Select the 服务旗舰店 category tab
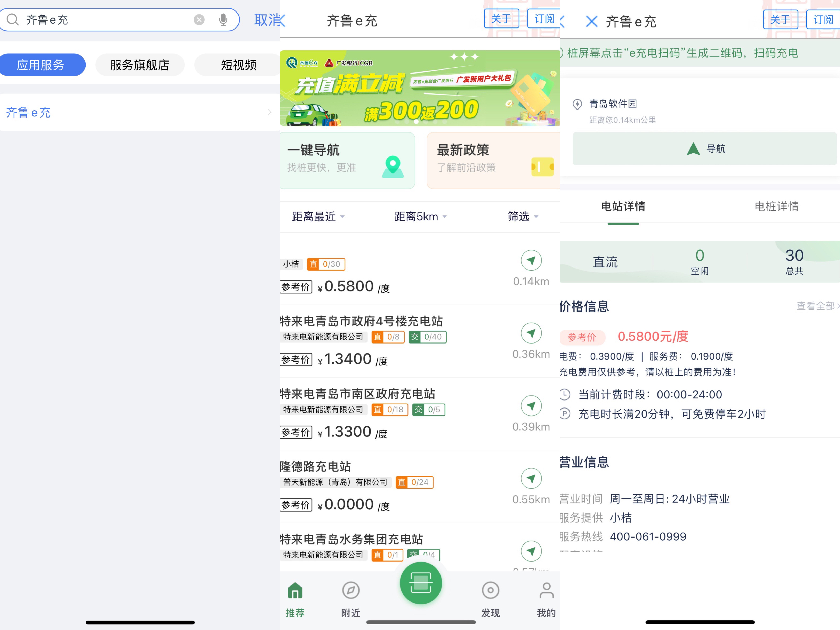Screen dimensions: 840x630 coord(140,65)
